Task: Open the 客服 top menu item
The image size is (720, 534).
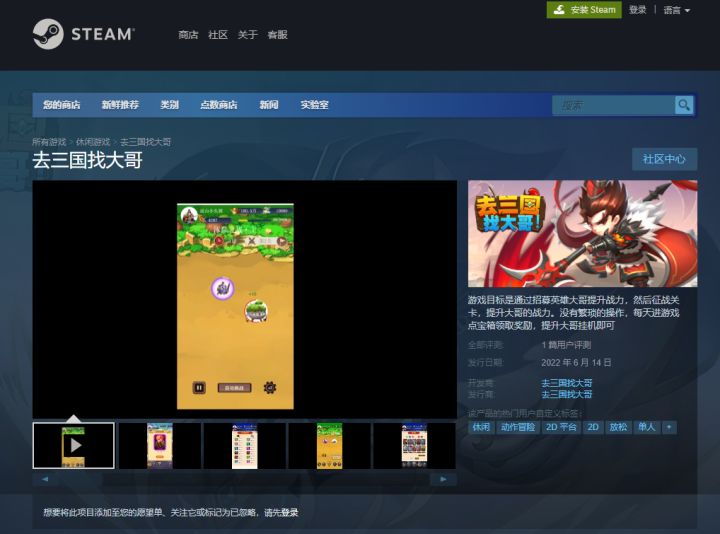Action: pos(277,34)
